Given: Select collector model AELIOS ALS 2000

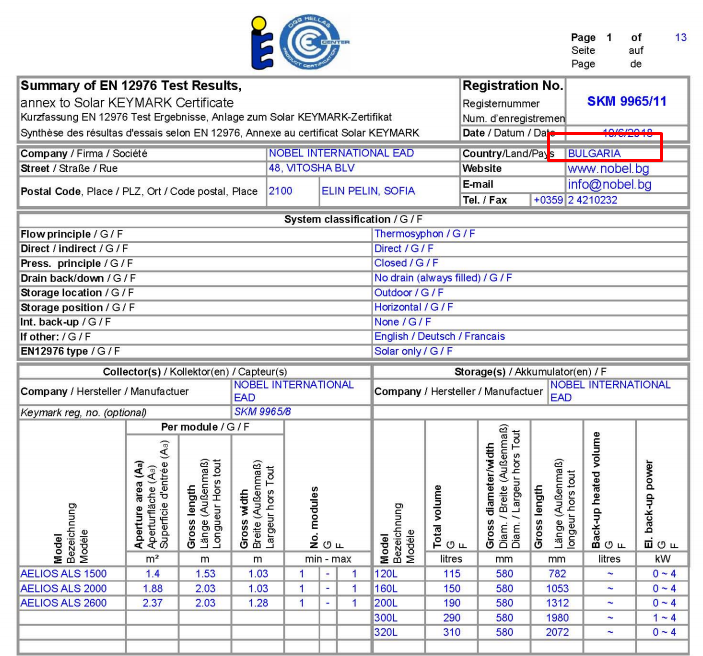Looking at the screenshot, I should pyautogui.click(x=63, y=588).
